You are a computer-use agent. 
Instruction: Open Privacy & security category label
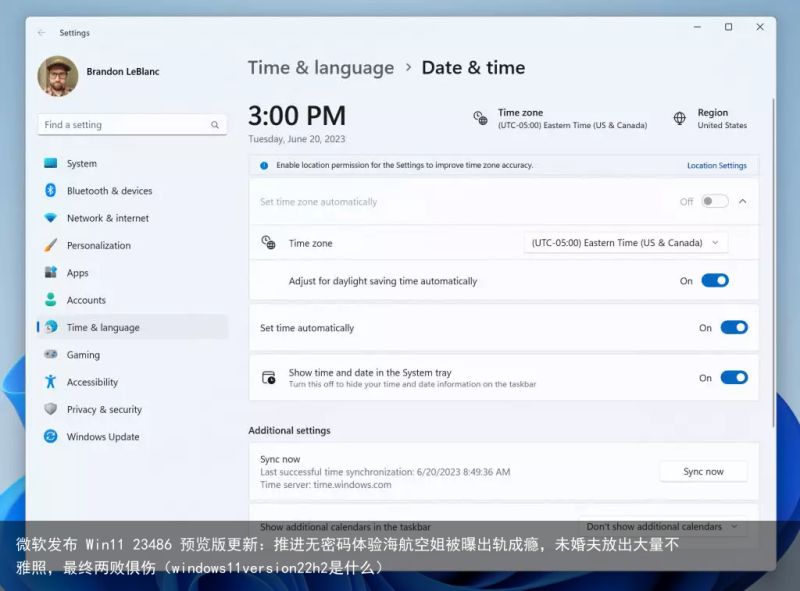(x=105, y=409)
